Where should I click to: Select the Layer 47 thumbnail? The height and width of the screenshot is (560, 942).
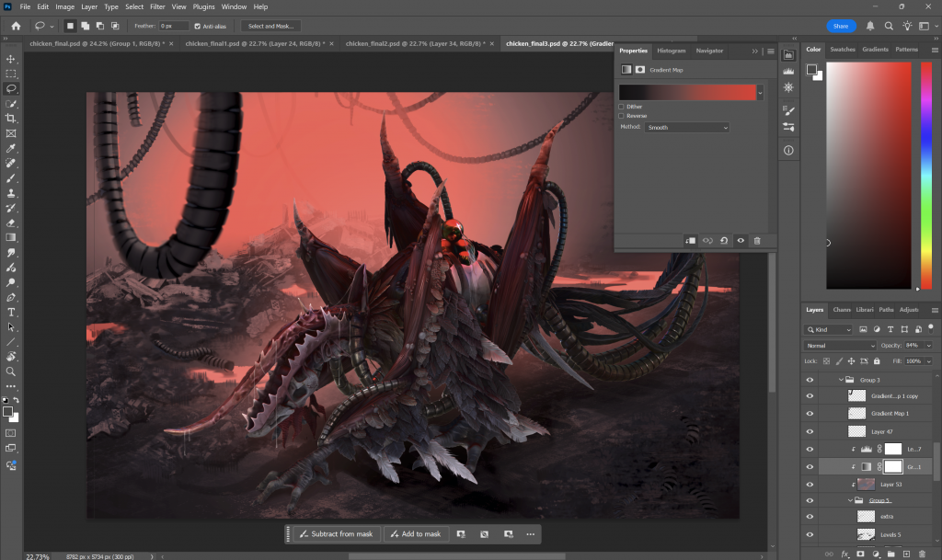coord(856,431)
